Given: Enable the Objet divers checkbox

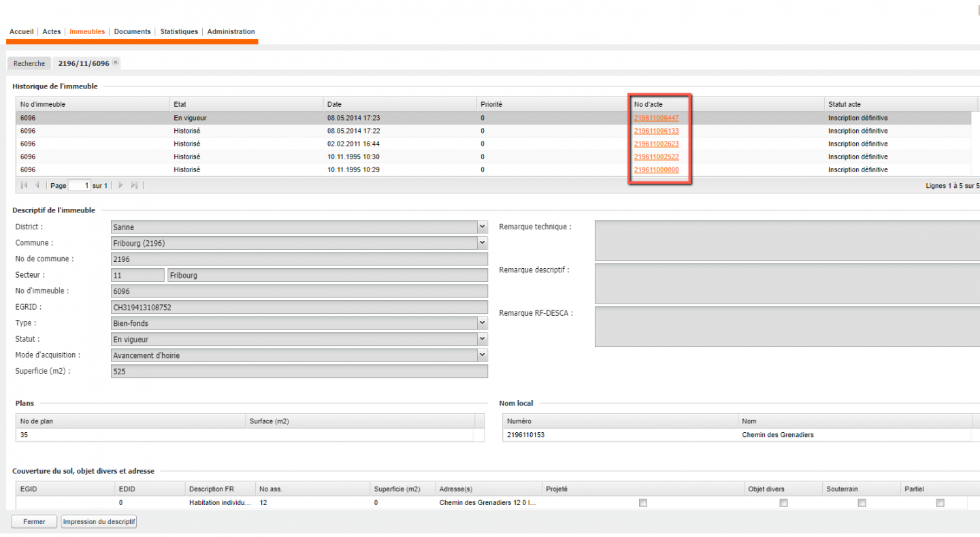Looking at the screenshot, I should (x=783, y=503).
